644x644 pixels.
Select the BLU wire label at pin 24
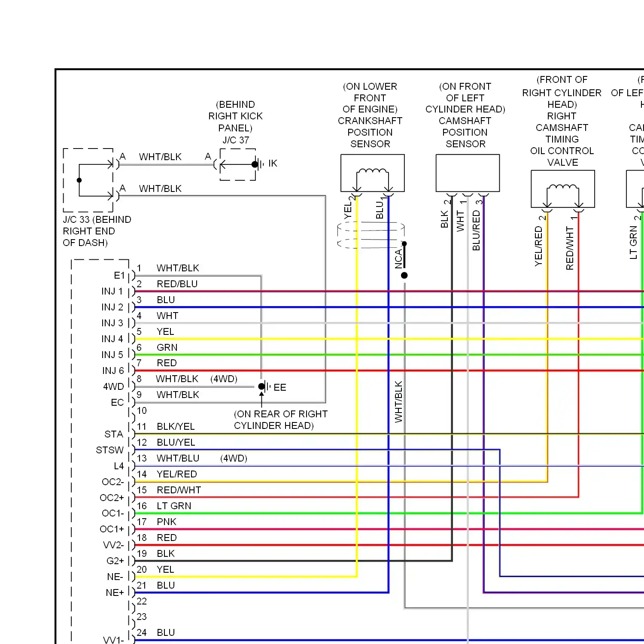click(x=166, y=633)
